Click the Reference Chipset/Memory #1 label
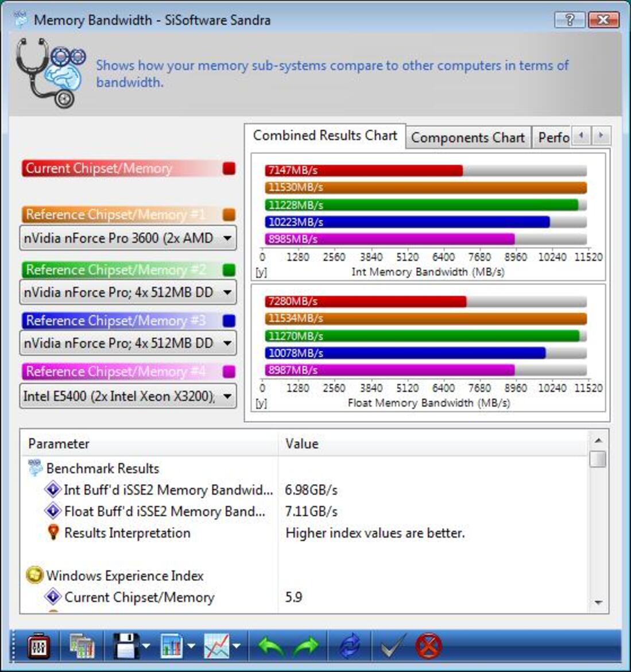The height and width of the screenshot is (672, 631). tap(115, 215)
